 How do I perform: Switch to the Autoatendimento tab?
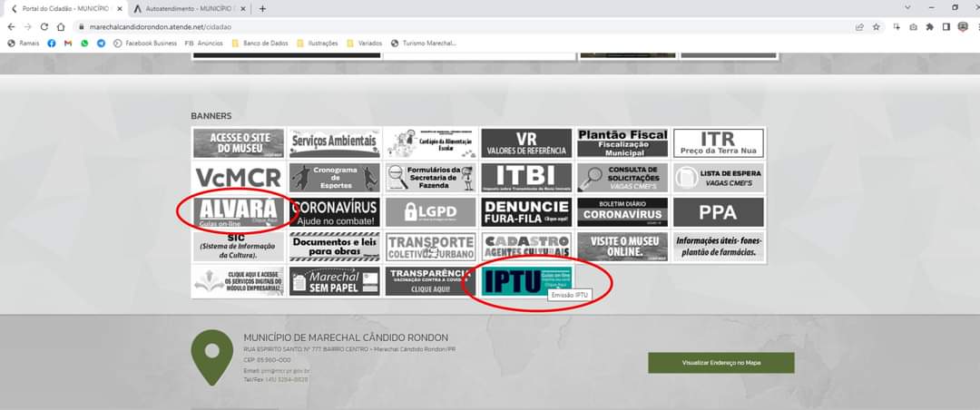coord(187,8)
